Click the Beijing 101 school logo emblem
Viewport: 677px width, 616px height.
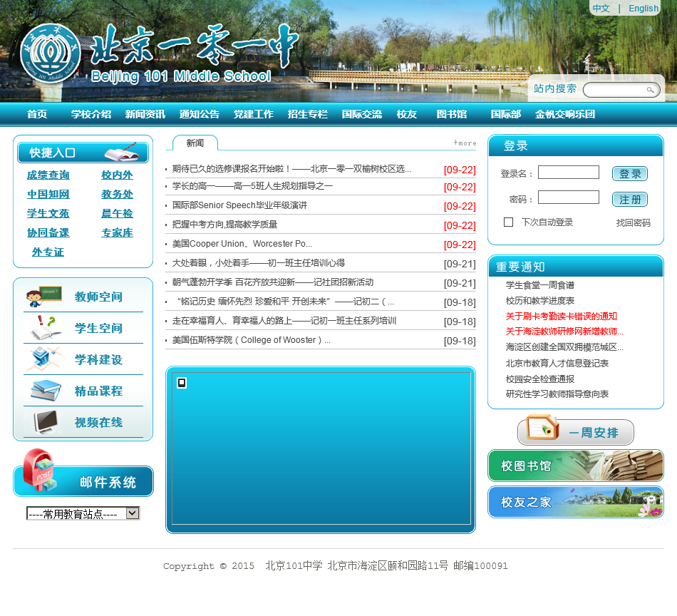[50, 53]
